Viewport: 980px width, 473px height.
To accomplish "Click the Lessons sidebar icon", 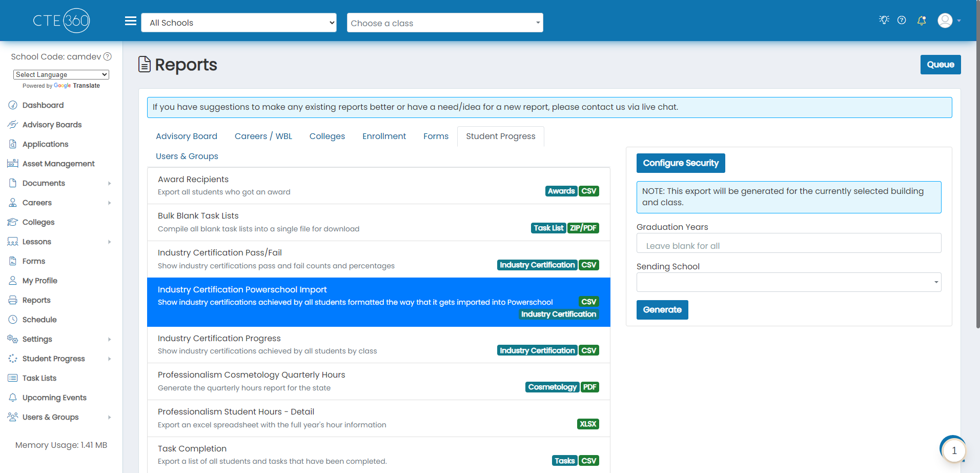I will click(13, 242).
